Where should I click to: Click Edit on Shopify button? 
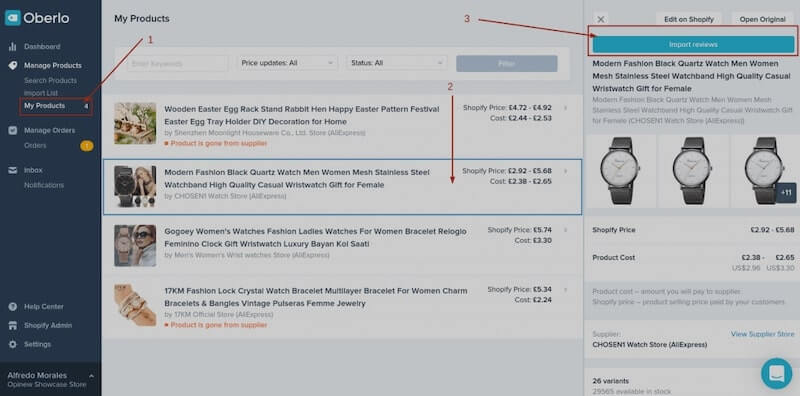pos(689,19)
